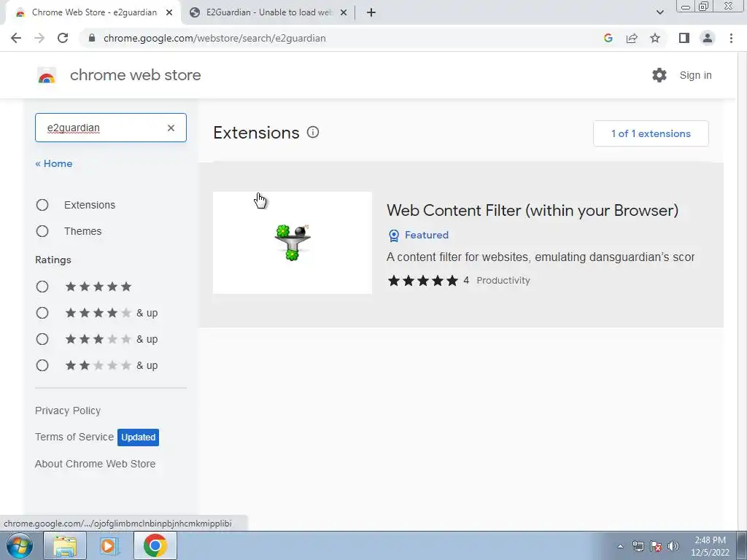Click the share page icon
The height and width of the screenshot is (560, 747).
[632, 38]
